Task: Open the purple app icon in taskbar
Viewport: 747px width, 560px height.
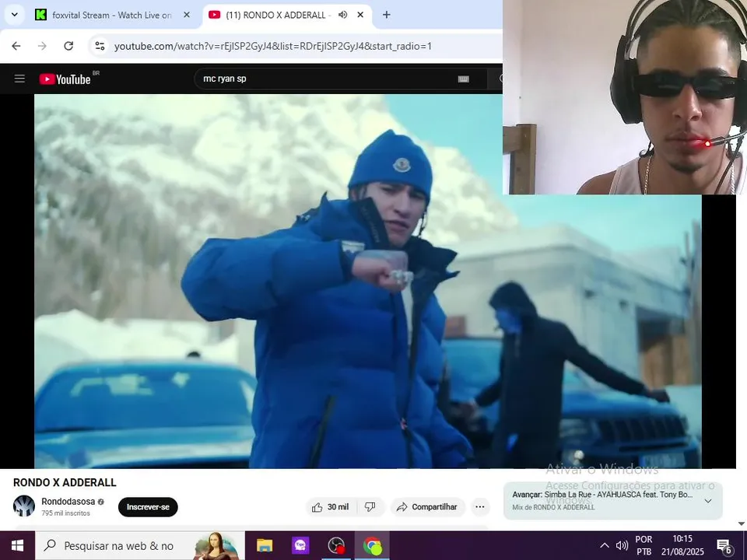Action: pos(300,546)
